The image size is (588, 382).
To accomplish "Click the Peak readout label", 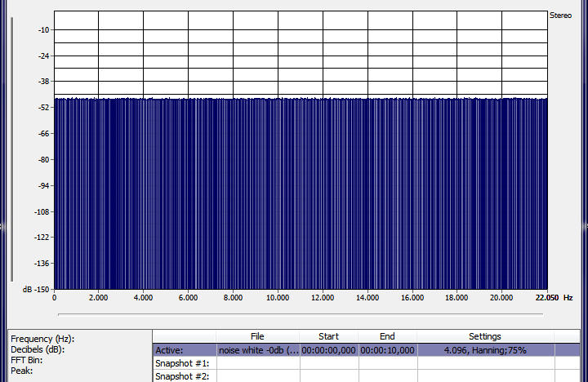I will click(21, 371).
